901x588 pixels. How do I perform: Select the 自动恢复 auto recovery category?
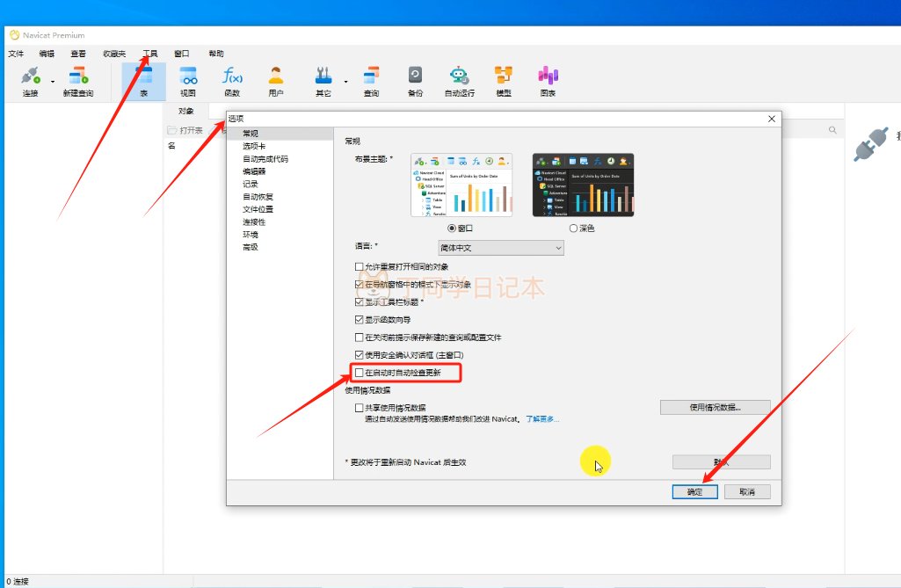tap(258, 197)
